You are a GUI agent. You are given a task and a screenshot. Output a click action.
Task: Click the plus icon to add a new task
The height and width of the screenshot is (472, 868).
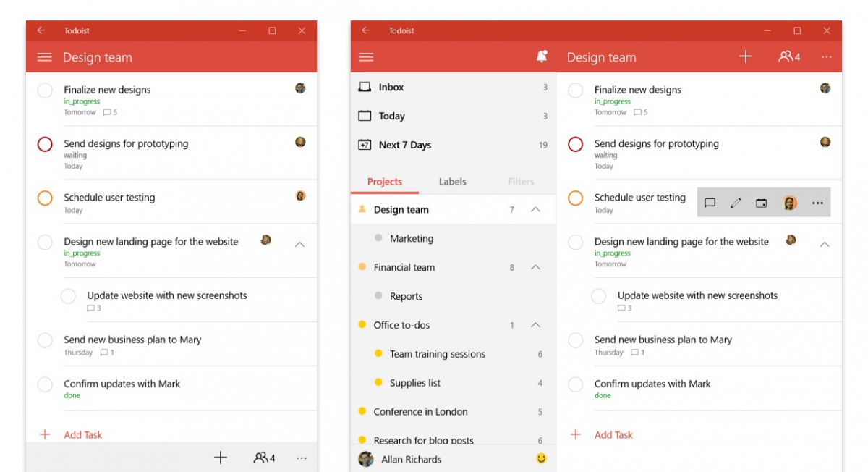(745, 56)
